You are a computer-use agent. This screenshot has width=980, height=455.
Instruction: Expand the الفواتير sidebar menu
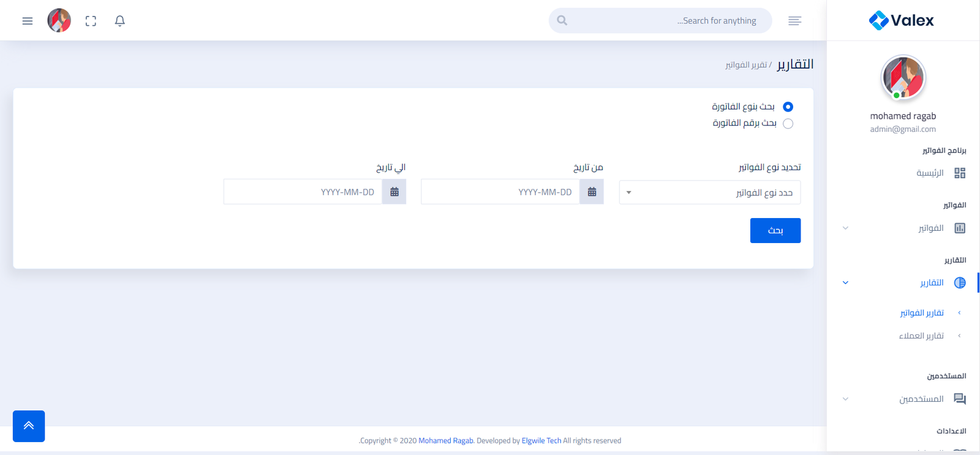click(930, 228)
